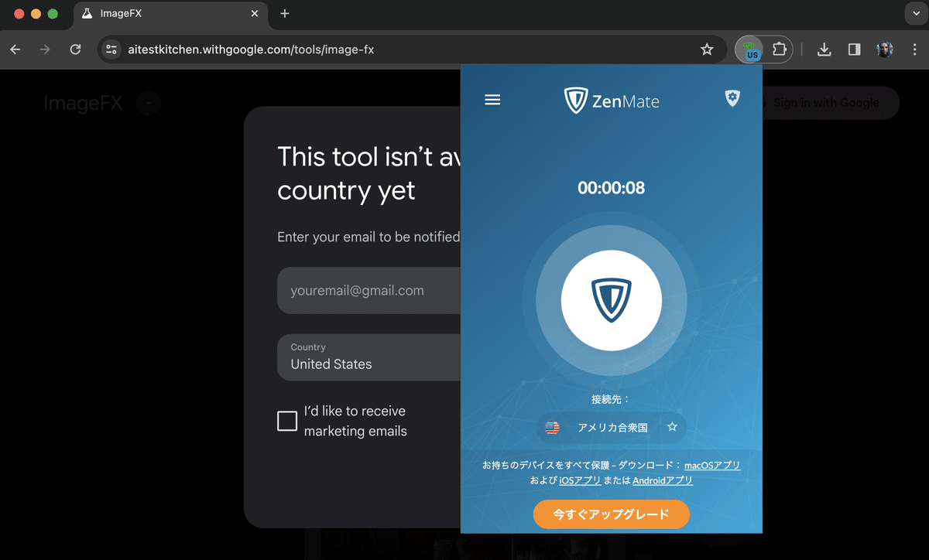
Task: Check the marketing emails checkbox
Action: click(286, 421)
